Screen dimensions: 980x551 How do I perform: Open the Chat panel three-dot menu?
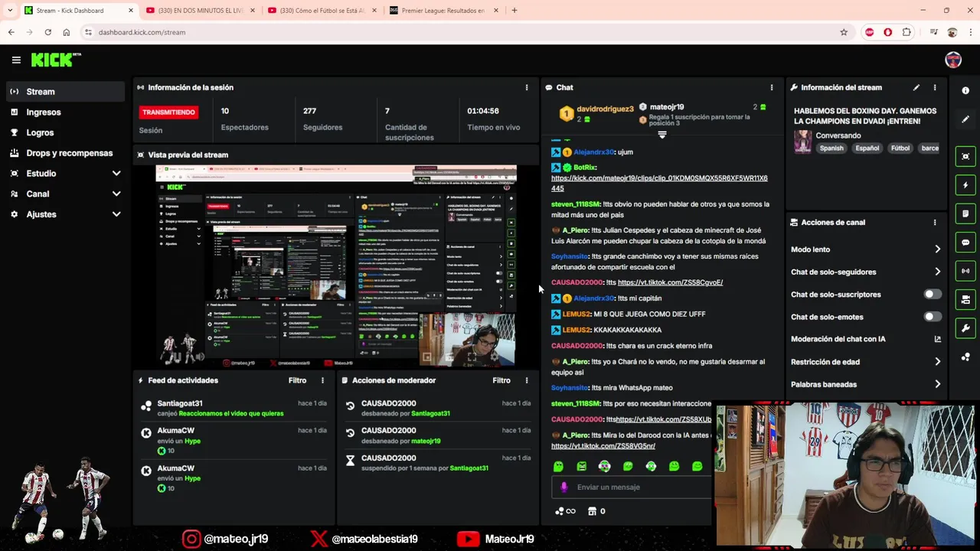pos(772,87)
